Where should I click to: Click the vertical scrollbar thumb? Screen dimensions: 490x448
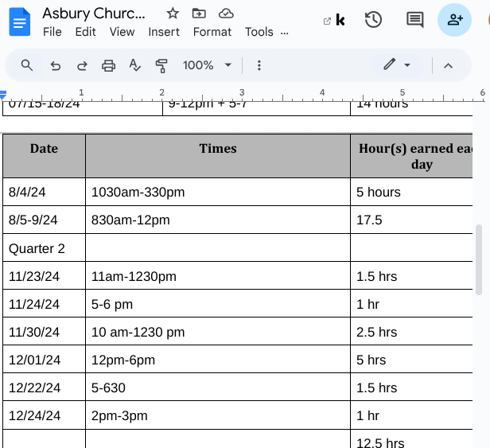pos(478,259)
